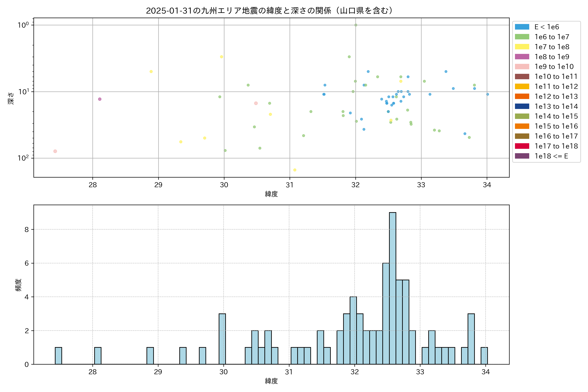Click the magenta scatter point near latitude 28
588x392 pixels.
(x=100, y=99)
